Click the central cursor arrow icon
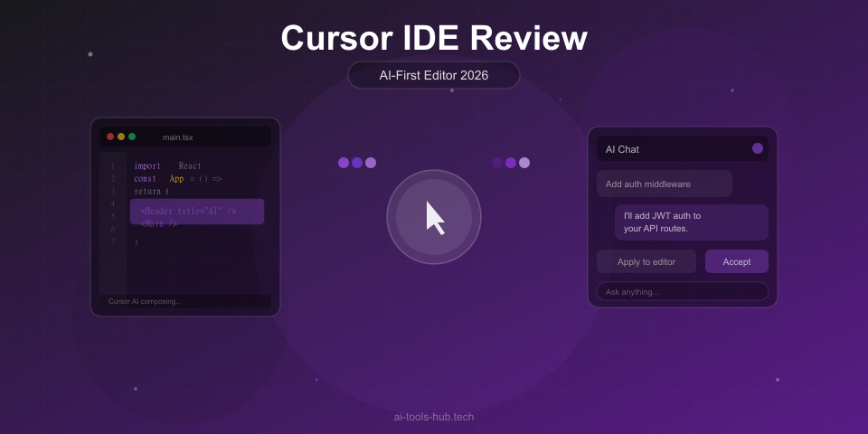 click(x=435, y=218)
